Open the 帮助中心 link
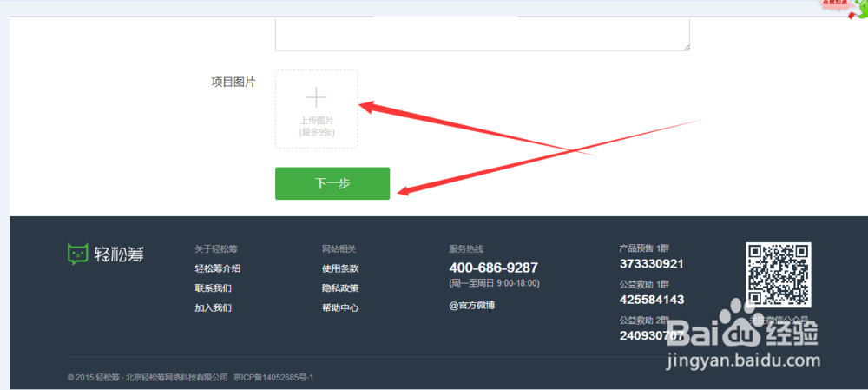This screenshot has height=390, width=868. (340, 308)
